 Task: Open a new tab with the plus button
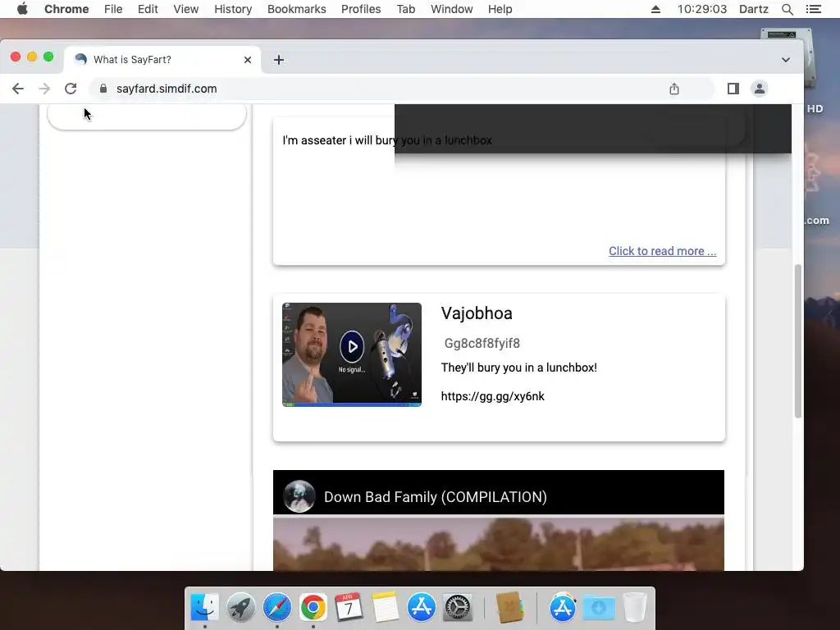coord(279,59)
